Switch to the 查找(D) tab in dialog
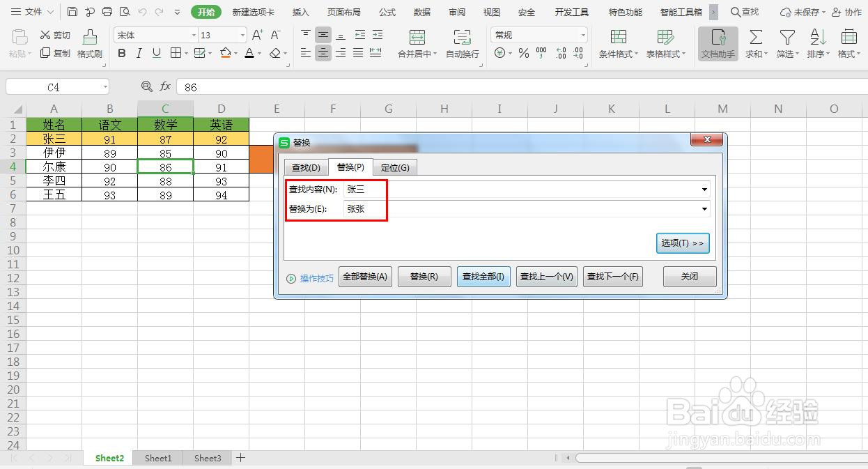Viewport: 868px width, 469px height. point(306,167)
